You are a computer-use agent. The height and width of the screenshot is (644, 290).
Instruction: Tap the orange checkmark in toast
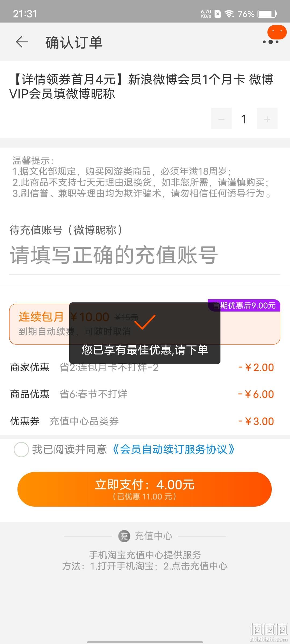145,322
